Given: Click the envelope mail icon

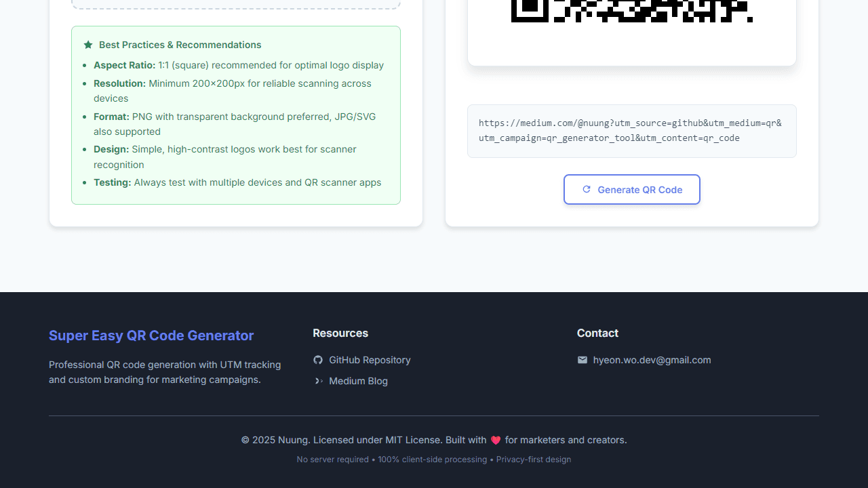Looking at the screenshot, I should tap(583, 360).
